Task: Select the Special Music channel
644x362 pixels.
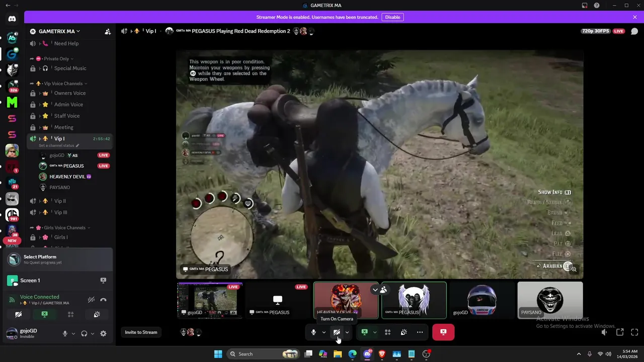Action: (x=70, y=68)
